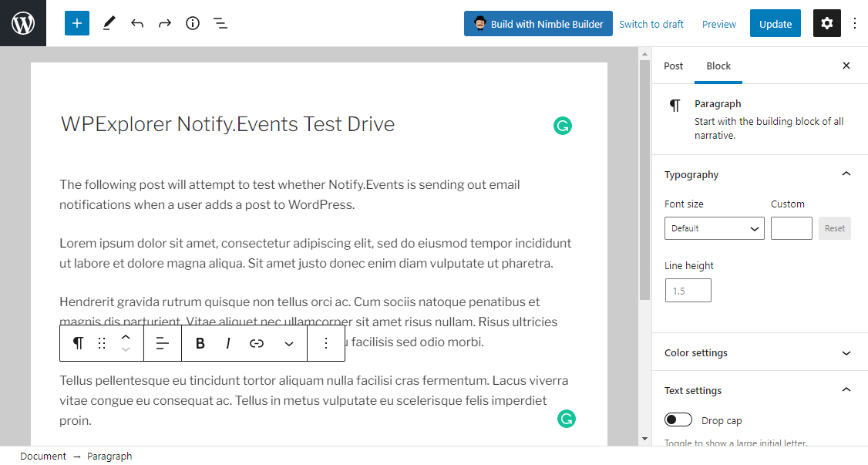Screen dimensions: 868x465
Task: Open the content details info icon
Action: pos(193,23)
